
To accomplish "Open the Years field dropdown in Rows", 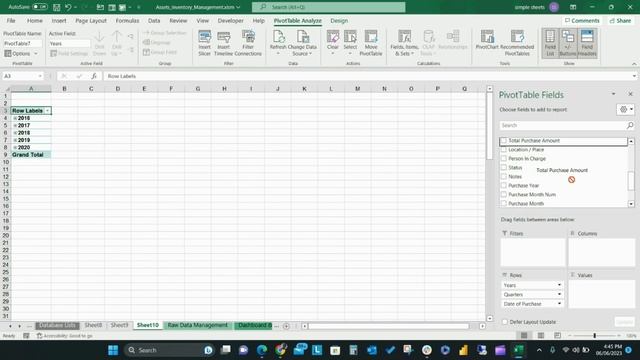I will click(559, 285).
